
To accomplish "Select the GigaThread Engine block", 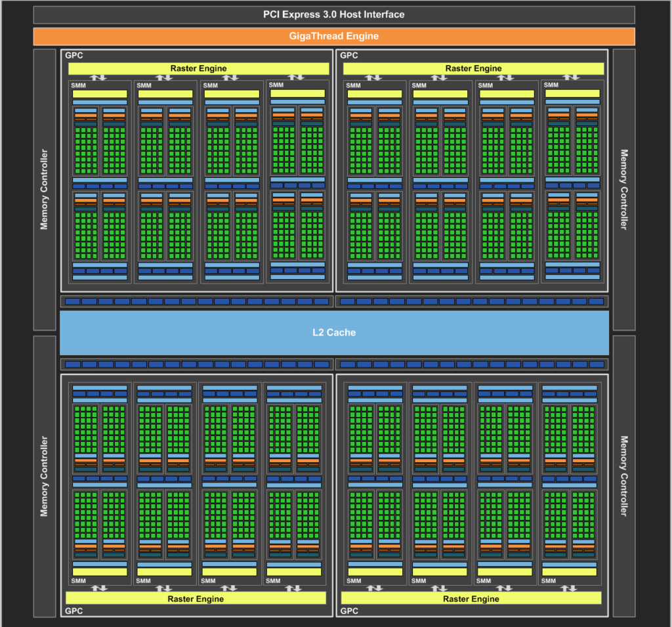I will (x=334, y=36).
